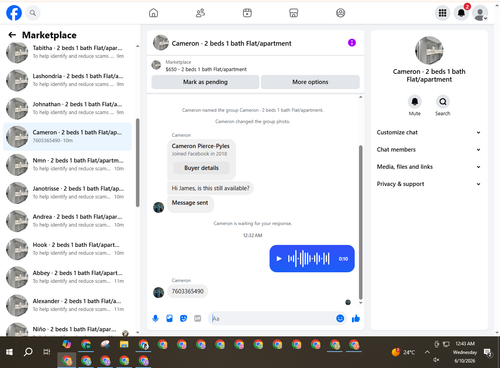
Task: Open Hook conversation
Action: [x=67, y=249]
